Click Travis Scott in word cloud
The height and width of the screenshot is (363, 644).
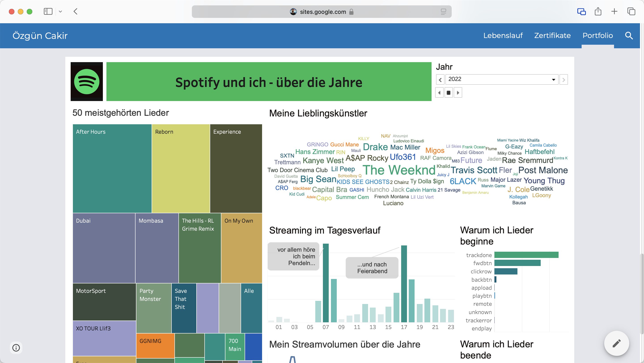click(474, 170)
